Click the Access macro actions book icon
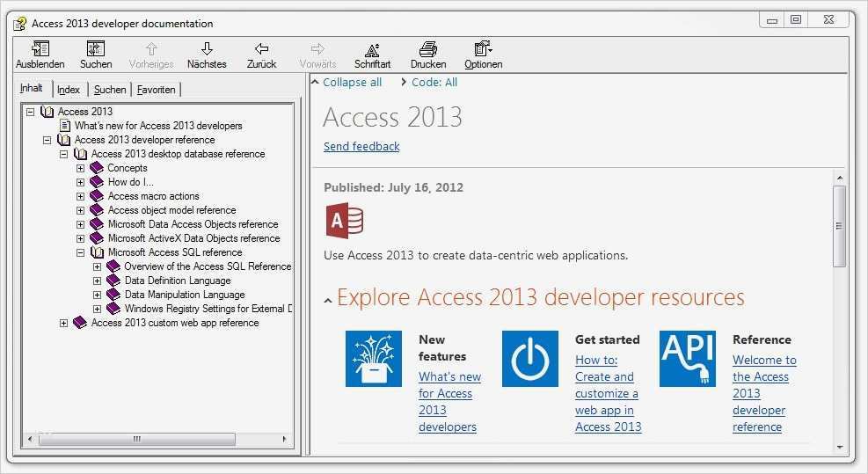Image resolution: width=868 pixels, height=474 pixels. click(97, 196)
